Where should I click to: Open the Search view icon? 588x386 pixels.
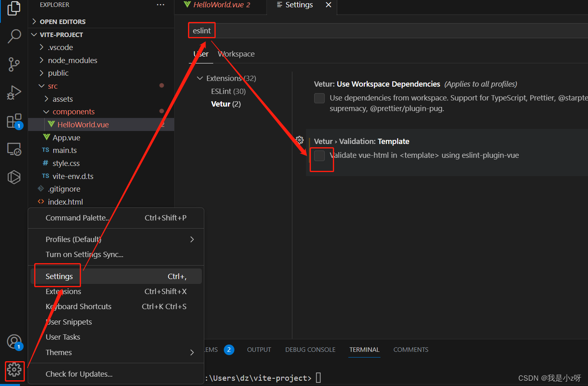click(14, 36)
